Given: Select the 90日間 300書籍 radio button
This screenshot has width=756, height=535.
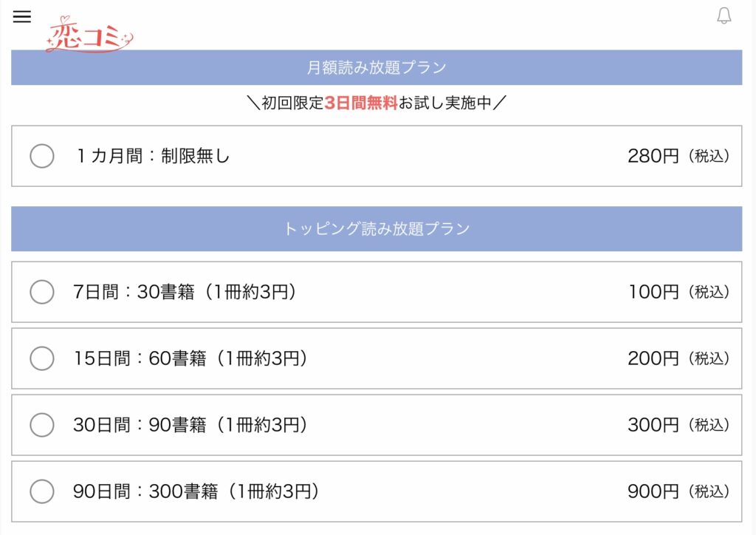Looking at the screenshot, I should click(x=42, y=491).
